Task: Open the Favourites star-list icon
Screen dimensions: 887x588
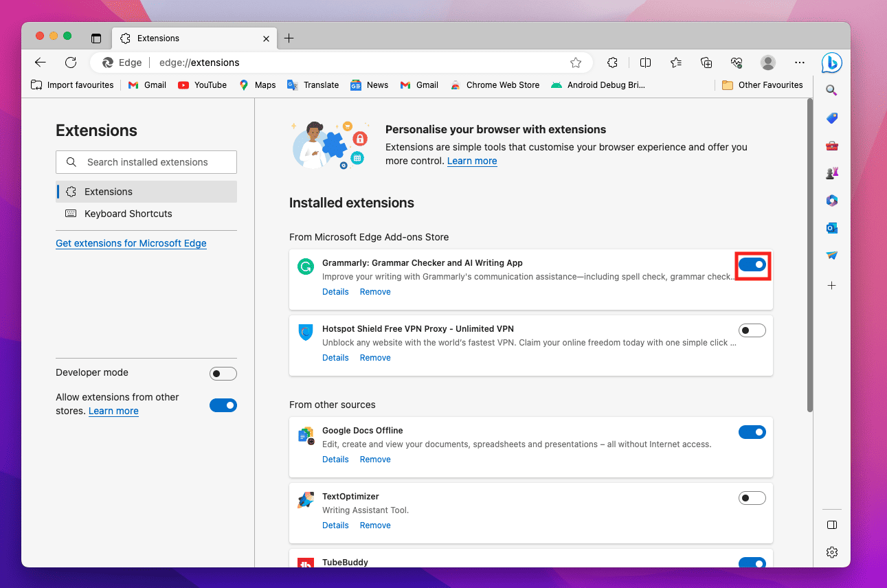Action: [x=676, y=63]
